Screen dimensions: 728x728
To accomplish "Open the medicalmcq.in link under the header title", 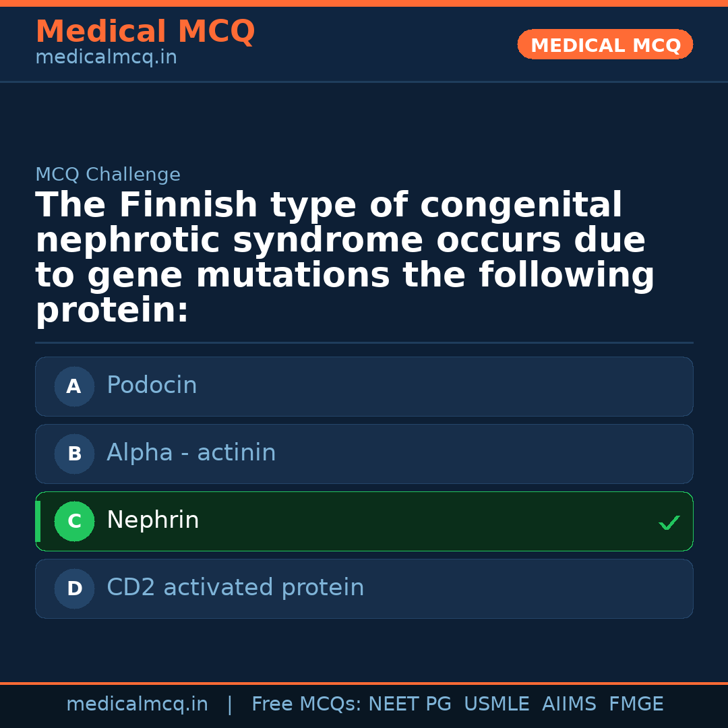I will coord(106,58).
